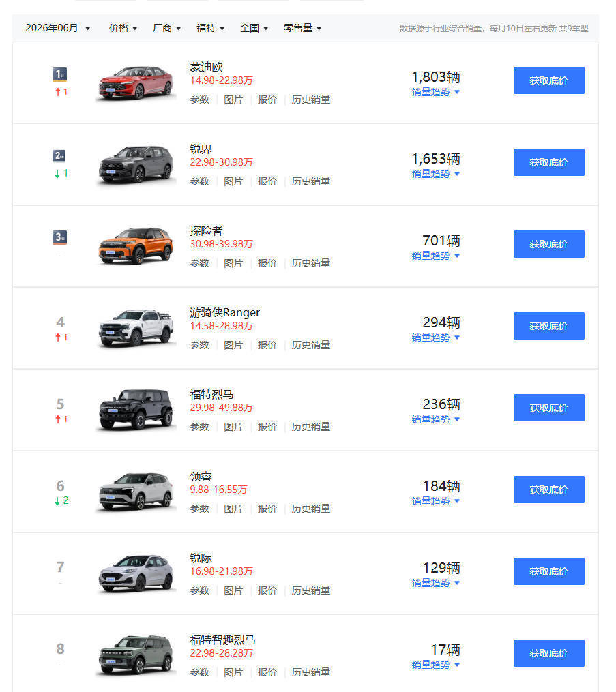
Task: Open the black 福特烈马 car image
Action: [136, 410]
